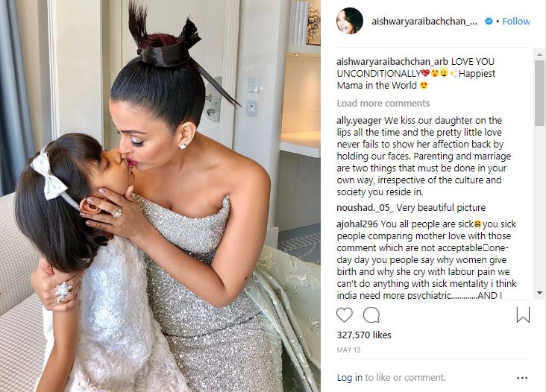Viewport: 546px width, 392px height.
Task: View the 327,570 likes list
Action: point(364,335)
